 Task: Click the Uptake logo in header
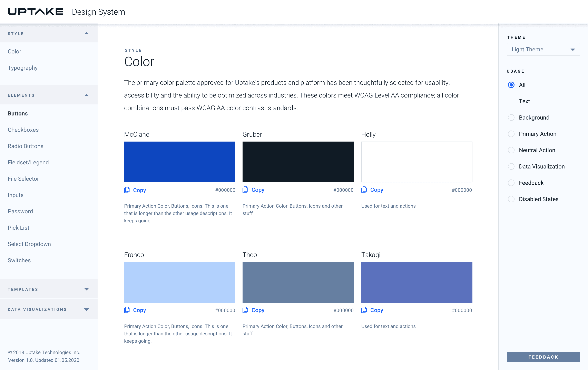click(x=36, y=12)
